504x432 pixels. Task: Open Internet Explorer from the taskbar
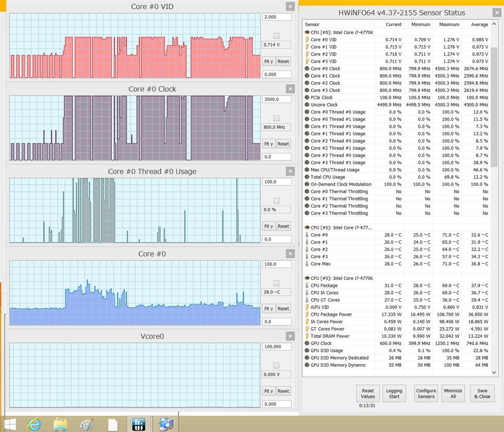(34, 424)
